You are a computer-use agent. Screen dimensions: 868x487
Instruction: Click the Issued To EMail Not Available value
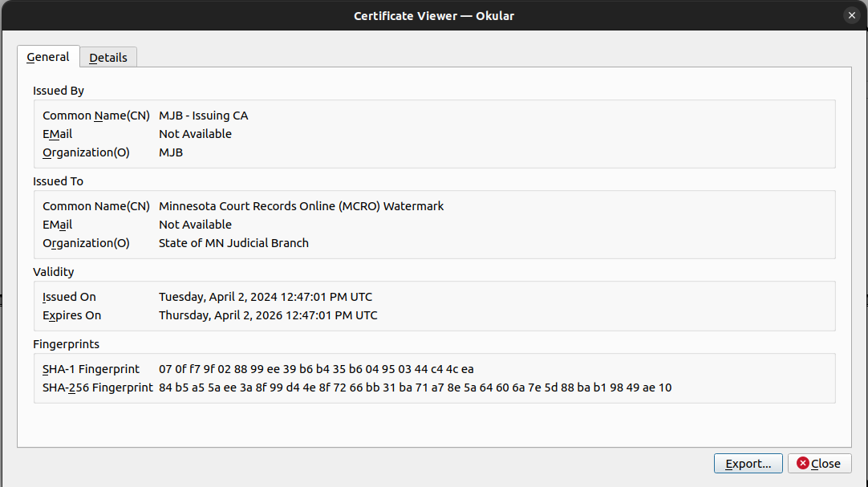[195, 225]
